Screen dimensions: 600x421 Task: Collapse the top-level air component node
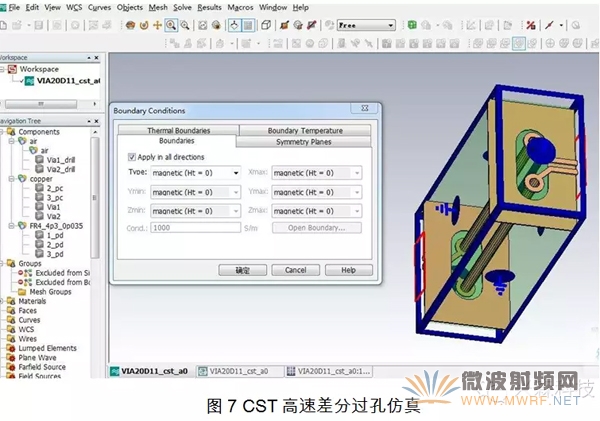click(x=12, y=141)
